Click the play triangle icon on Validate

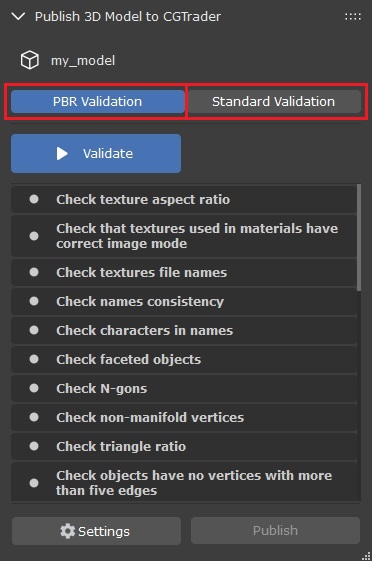[x=62, y=153]
